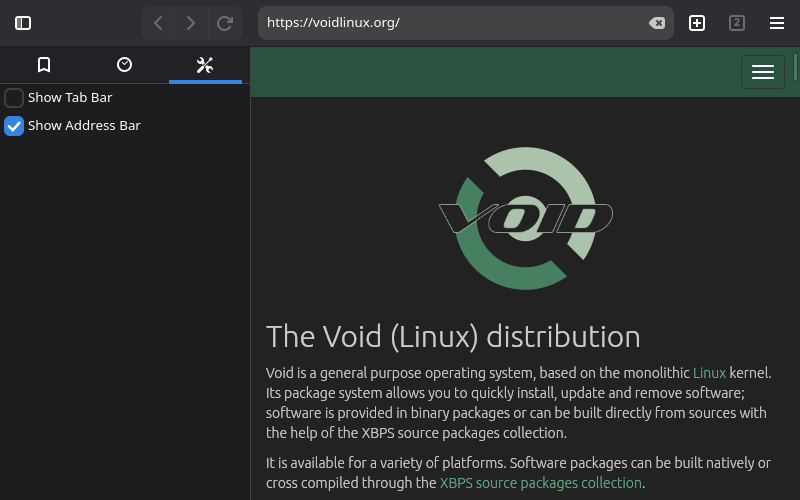This screenshot has height=500, width=800.
Task: Clear the address bar text
Action: 656,23
